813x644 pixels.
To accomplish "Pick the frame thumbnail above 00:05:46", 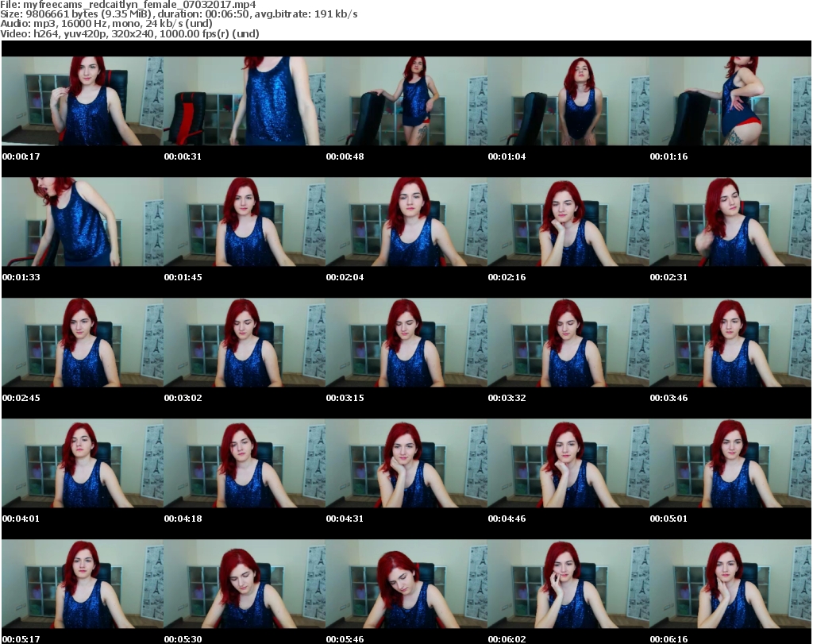I will [x=406, y=584].
